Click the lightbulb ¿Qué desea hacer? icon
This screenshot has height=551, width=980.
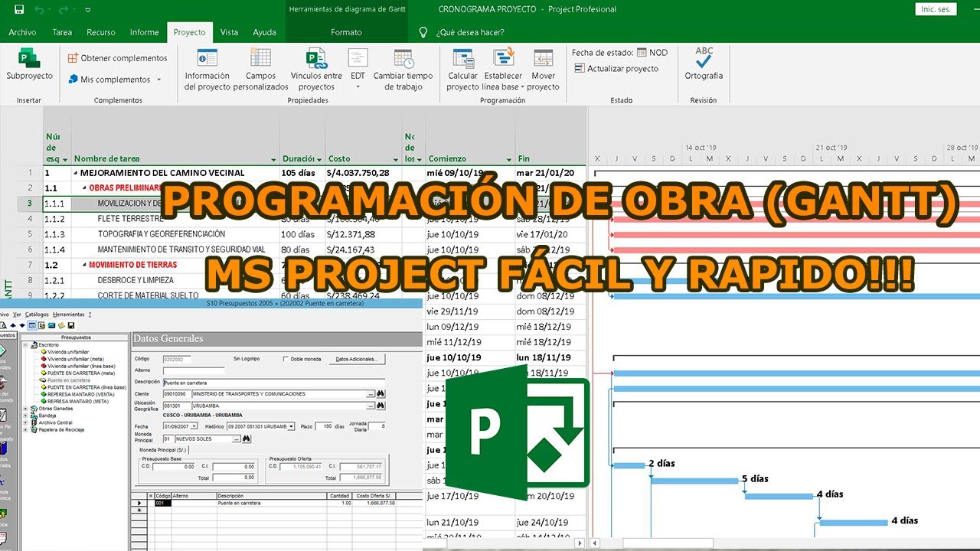click(423, 32)
